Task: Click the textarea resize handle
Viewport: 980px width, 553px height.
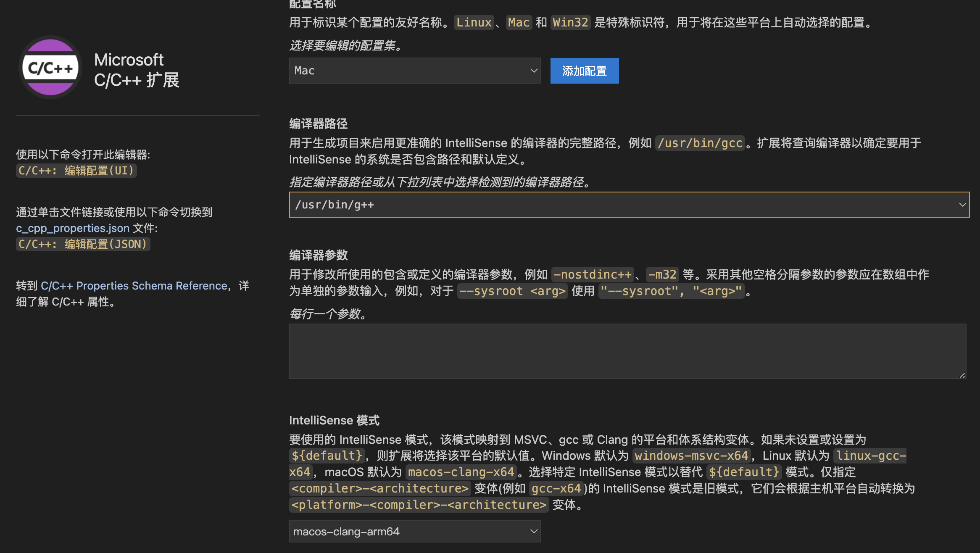Action: coord(962,375)
